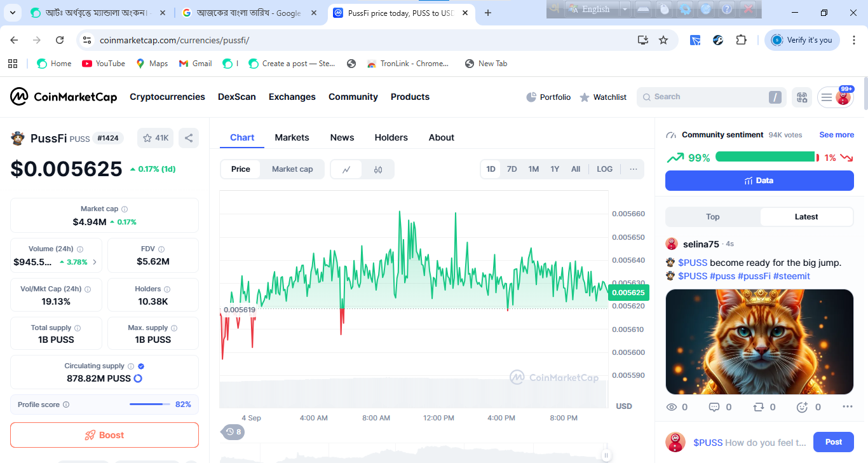Open the QR code scan icon beside Search
Viewport: 868px width, 463px height.
click(x=802, y=97)
